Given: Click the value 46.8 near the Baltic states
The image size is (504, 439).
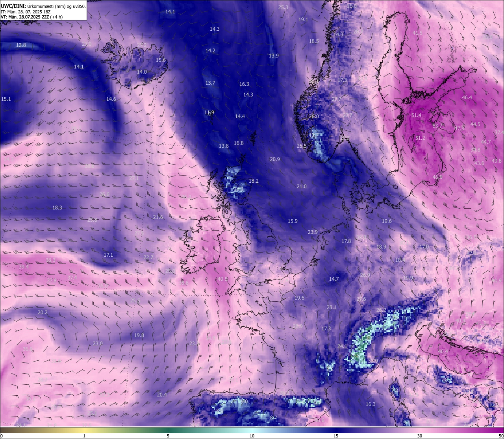Looking at the screenshot, I should [x=437, y=177].
